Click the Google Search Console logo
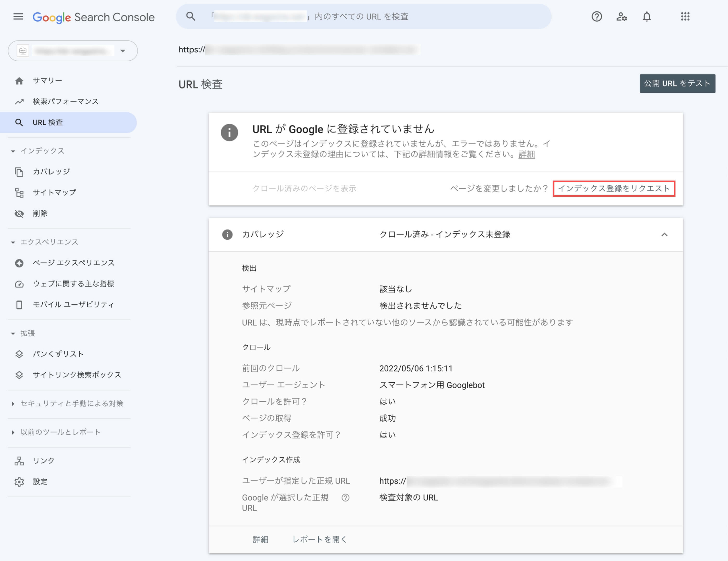Screen dimensions: 728x561 point(94,17)
